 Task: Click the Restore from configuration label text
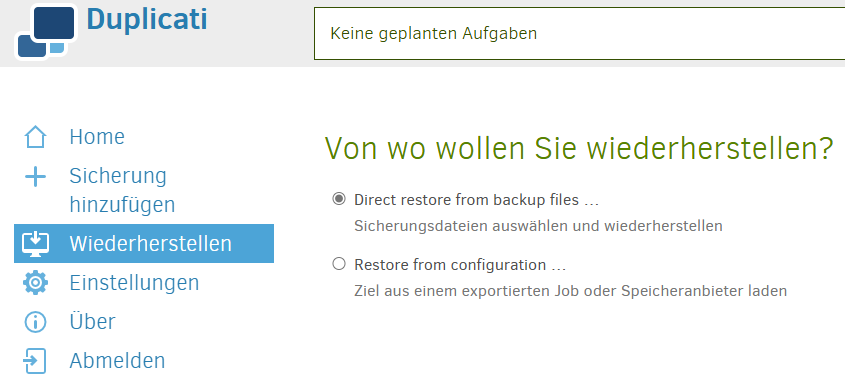pos(460,265)
